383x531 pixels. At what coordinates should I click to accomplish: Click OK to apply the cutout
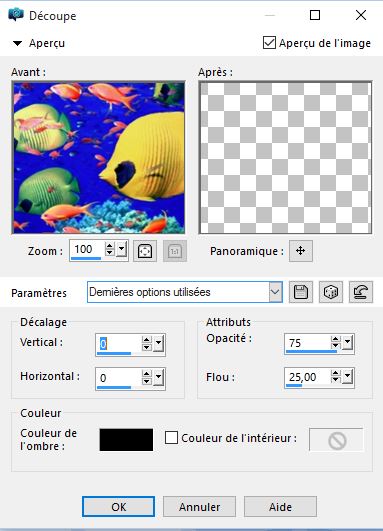point(119,507)
